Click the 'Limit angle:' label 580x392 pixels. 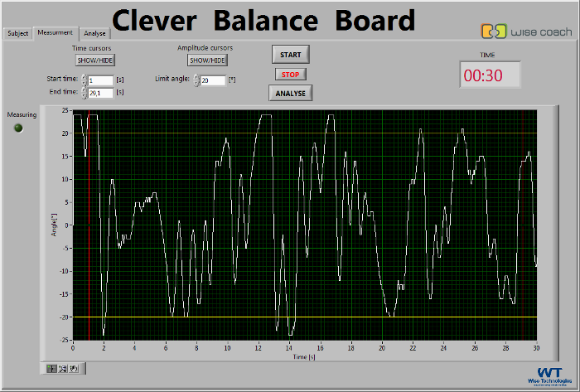coord(172,79)
